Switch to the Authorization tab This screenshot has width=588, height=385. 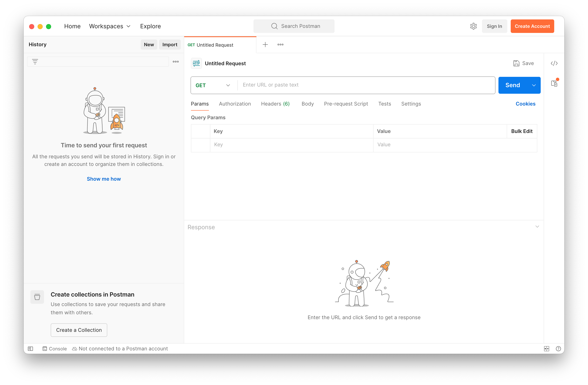point(235,104)
